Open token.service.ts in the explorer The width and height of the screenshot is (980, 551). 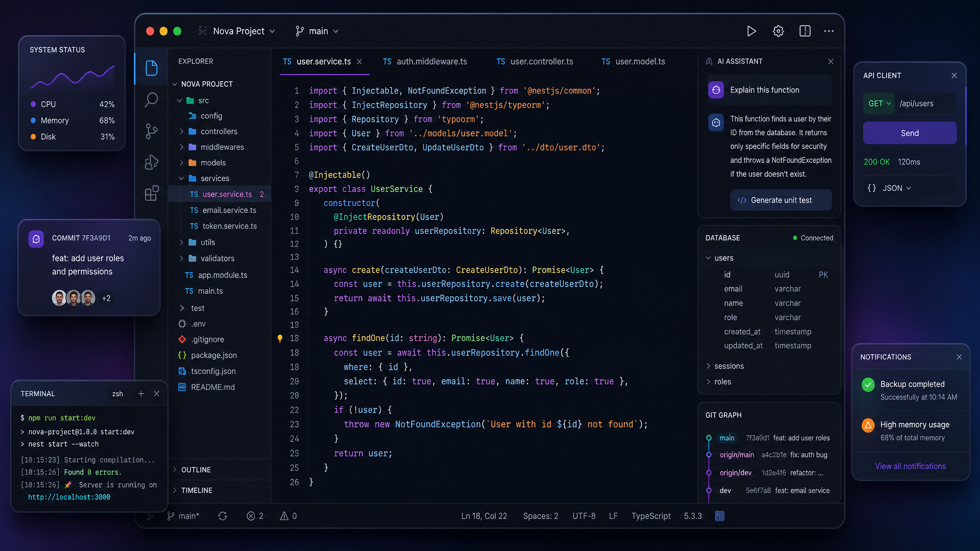[x=223, y=226]
